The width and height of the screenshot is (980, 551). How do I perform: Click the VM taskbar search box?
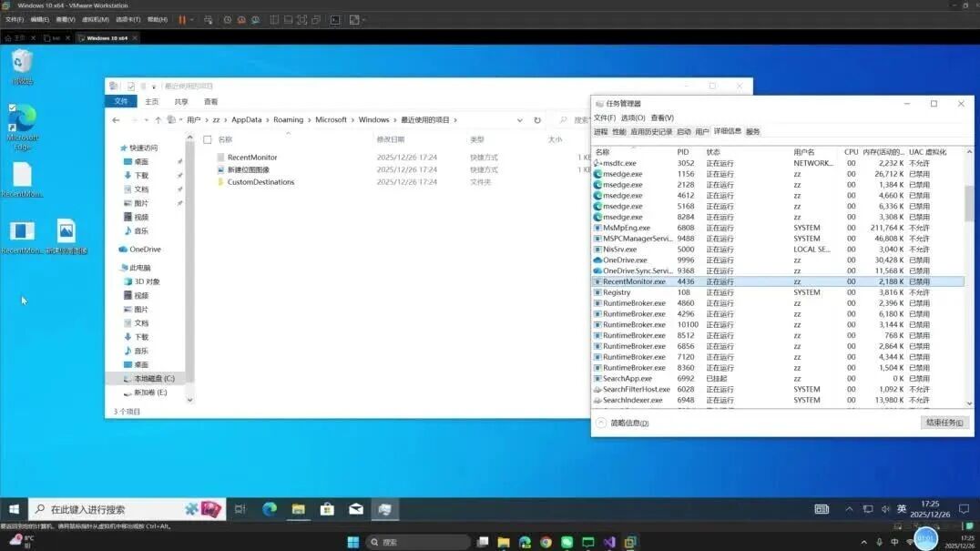127,509
